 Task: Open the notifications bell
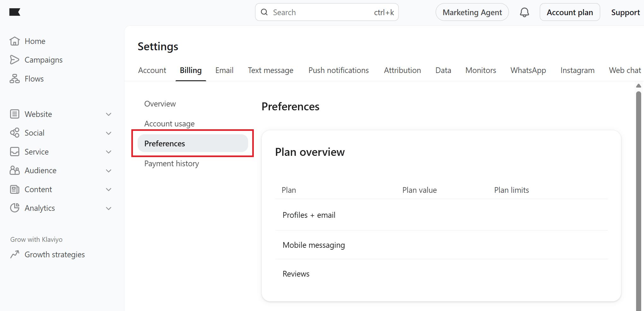524,12
